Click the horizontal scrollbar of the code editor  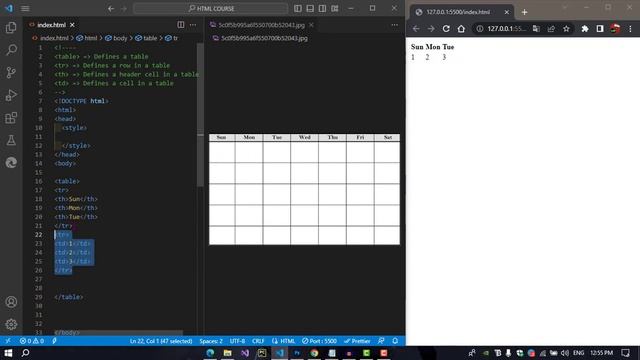118,333
